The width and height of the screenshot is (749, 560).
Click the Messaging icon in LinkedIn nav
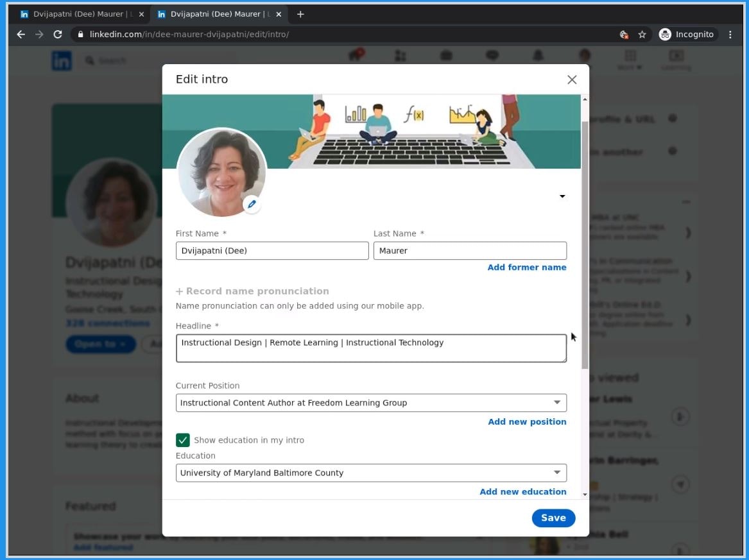coord(492,56)
